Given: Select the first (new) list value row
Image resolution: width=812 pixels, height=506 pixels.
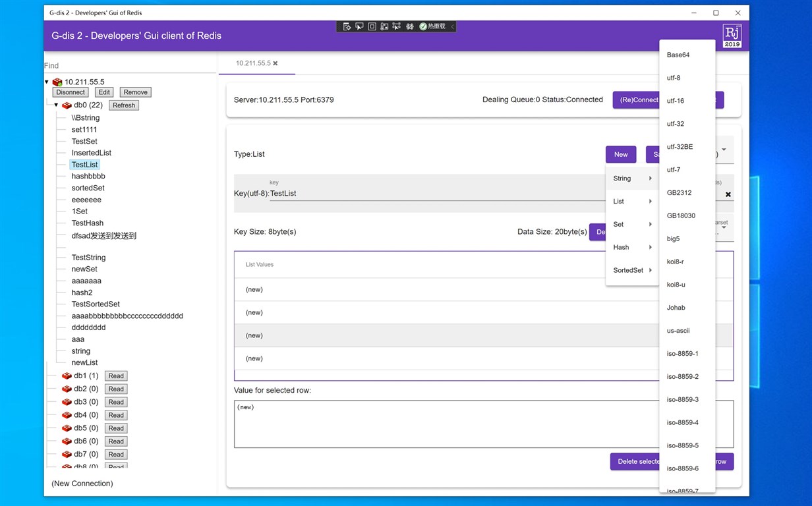Looking at the screenshot, I should [x=447, y=289].
